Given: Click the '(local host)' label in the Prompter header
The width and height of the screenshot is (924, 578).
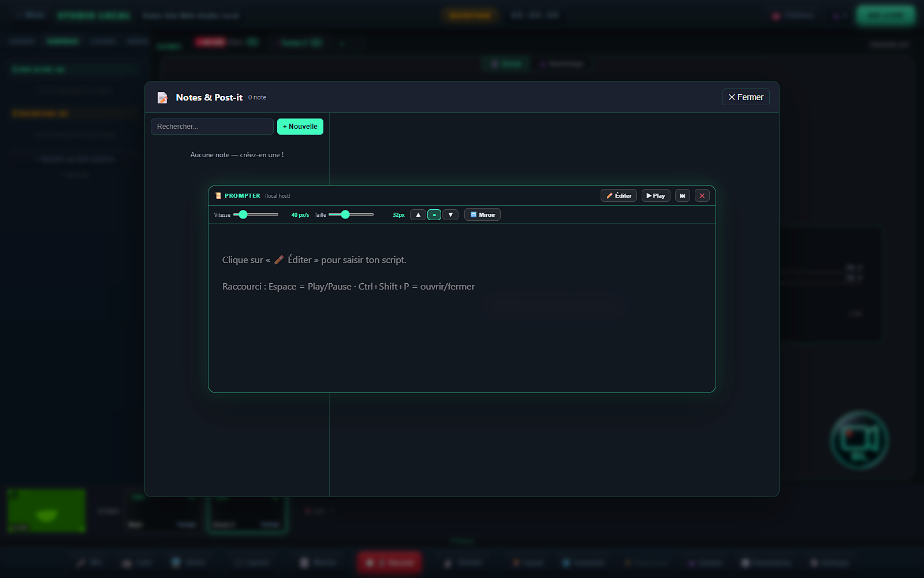Looking at the screenshot, I should pyautogui.click(x=278, y=196).
